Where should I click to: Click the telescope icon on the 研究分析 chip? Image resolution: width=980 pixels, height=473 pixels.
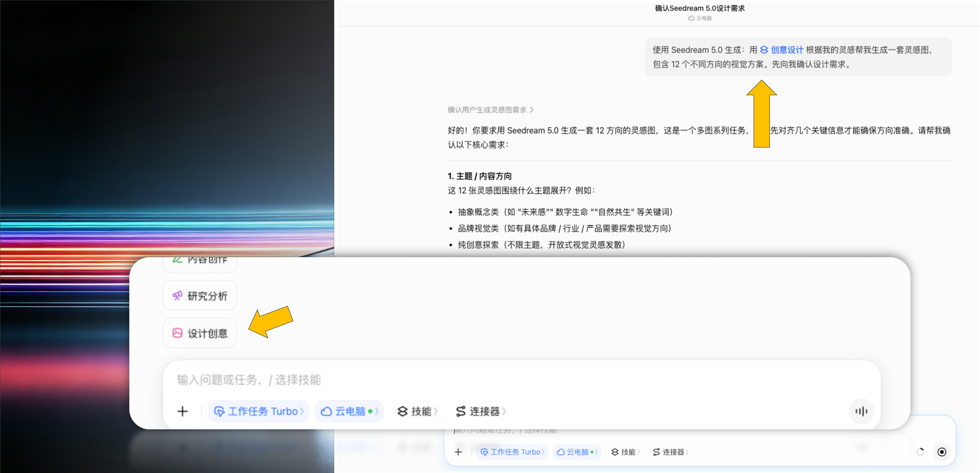177,296
